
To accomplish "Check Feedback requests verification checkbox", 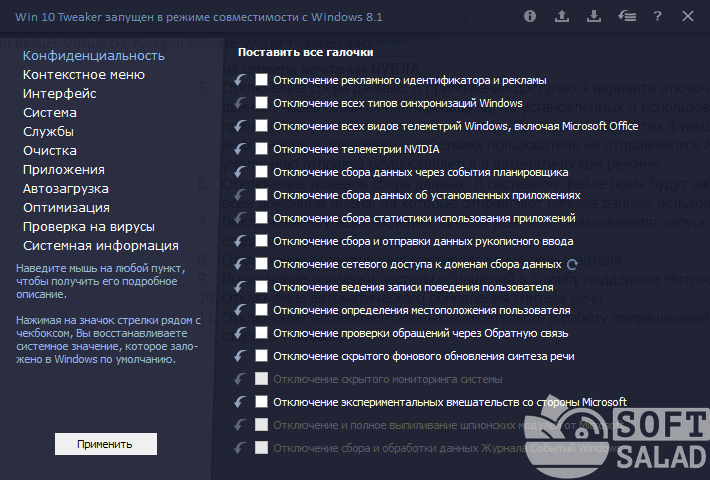I will click(x=261, y=333).
